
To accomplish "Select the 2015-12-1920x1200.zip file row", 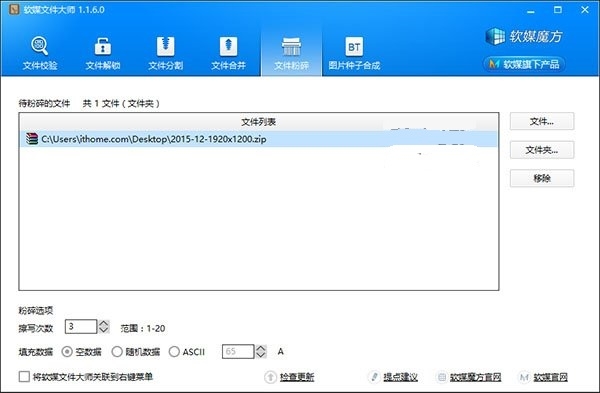I will tap(259, 139).
